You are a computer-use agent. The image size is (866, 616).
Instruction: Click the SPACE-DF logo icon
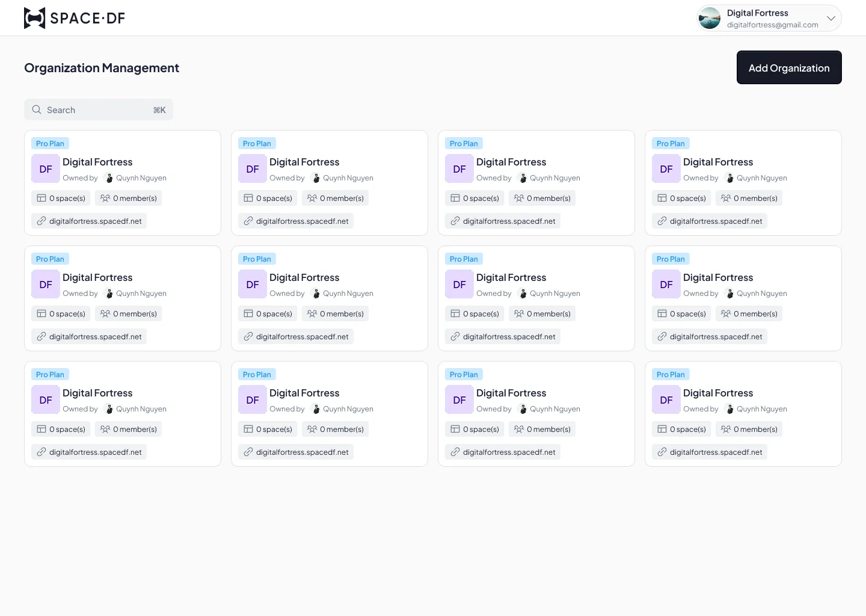[x=34, y=18]
